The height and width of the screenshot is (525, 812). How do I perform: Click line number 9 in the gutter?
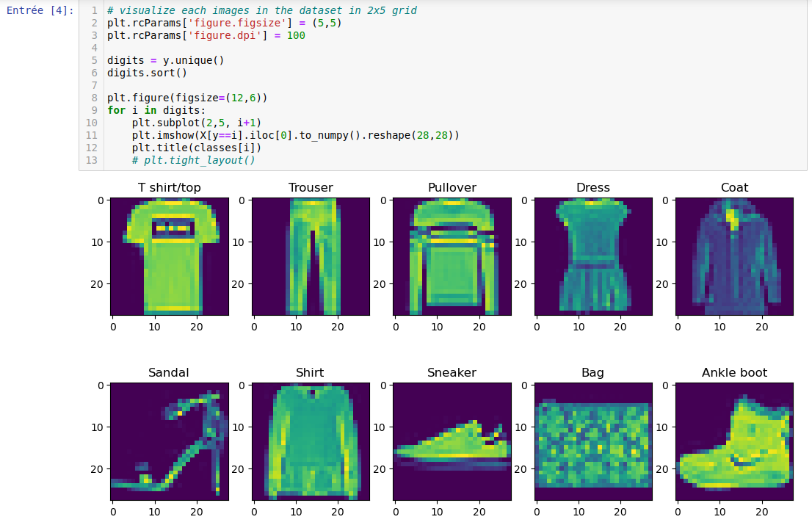click(x=93, y=110)
